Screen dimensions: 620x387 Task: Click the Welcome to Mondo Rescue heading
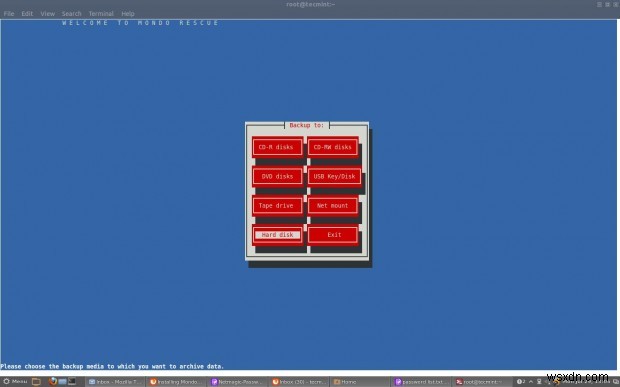[x=140, y=23]
